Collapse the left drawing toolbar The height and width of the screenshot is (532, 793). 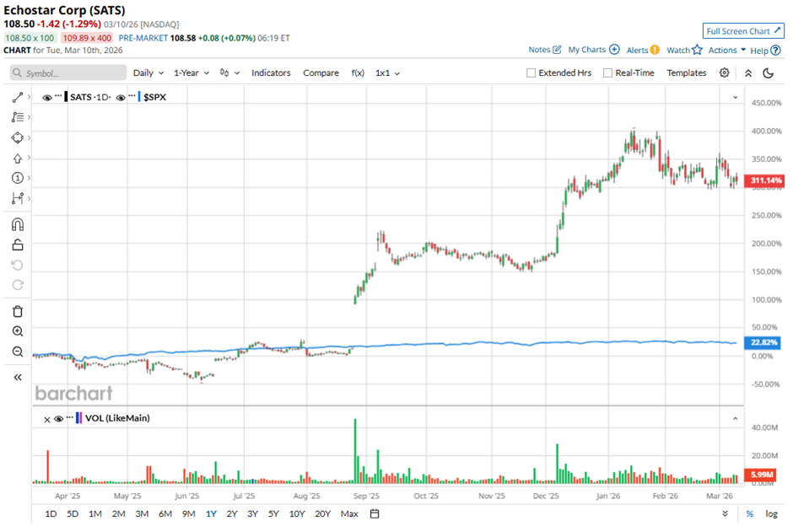tap(18, 378)
